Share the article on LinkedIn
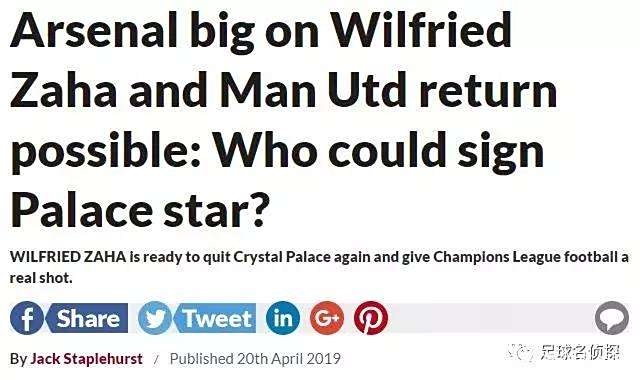Viewport: 640px width, 380px height. pyautogui.click(x=282, y=318)
